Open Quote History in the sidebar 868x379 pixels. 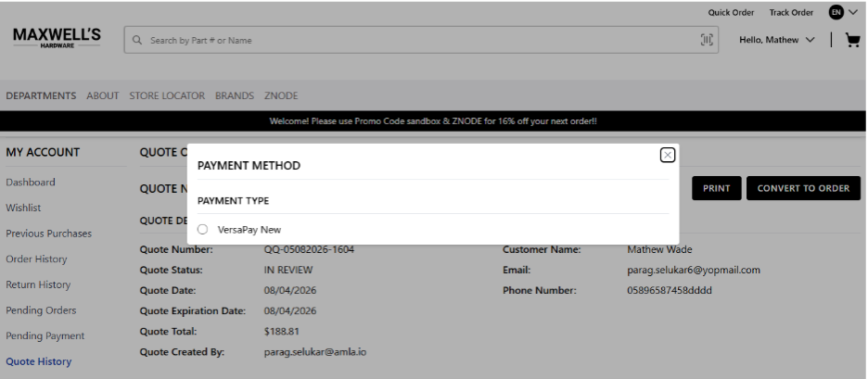click(x=38, y=361)
